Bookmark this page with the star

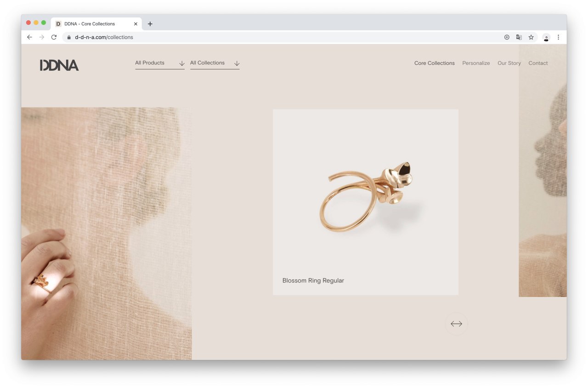pos(531,37)
